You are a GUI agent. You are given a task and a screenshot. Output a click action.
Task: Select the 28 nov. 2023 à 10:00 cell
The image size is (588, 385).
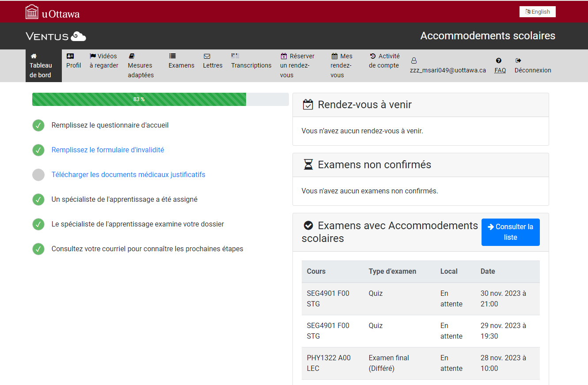[x=508, y=363]
